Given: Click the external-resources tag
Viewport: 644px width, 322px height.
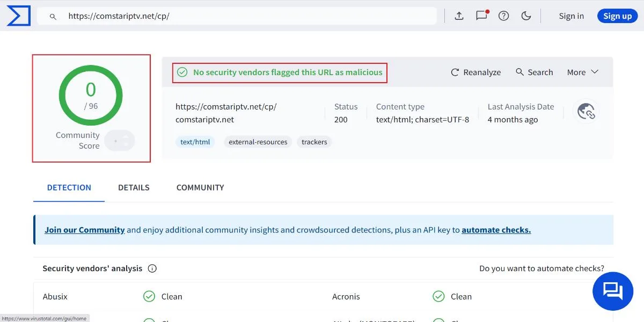Looking at the screenshot, I should pos(258,142).
